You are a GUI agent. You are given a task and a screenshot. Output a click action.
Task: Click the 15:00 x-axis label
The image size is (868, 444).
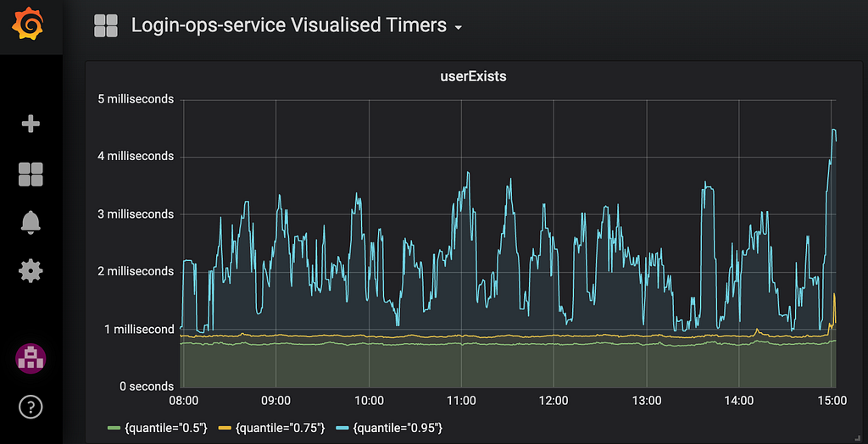tap(832, 400)
